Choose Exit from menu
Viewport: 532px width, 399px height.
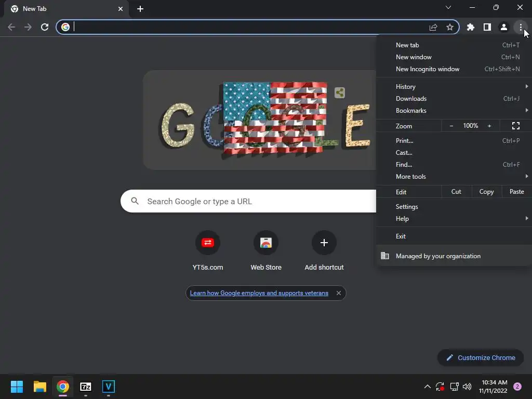[454, 236]
